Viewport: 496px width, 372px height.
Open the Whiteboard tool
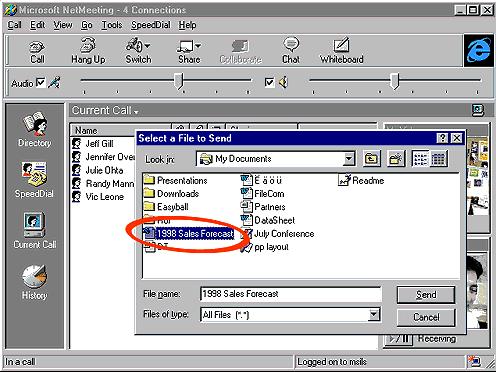tap(341, 51)
